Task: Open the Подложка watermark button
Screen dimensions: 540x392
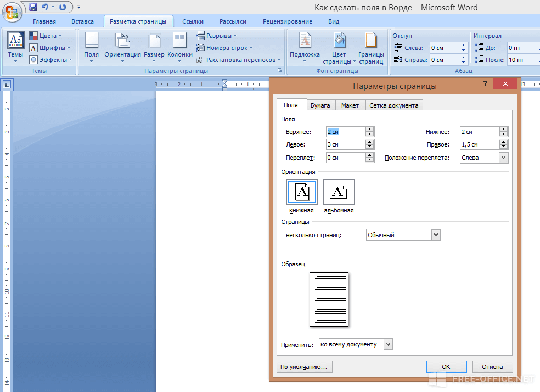Action: [x=305, y=48]
